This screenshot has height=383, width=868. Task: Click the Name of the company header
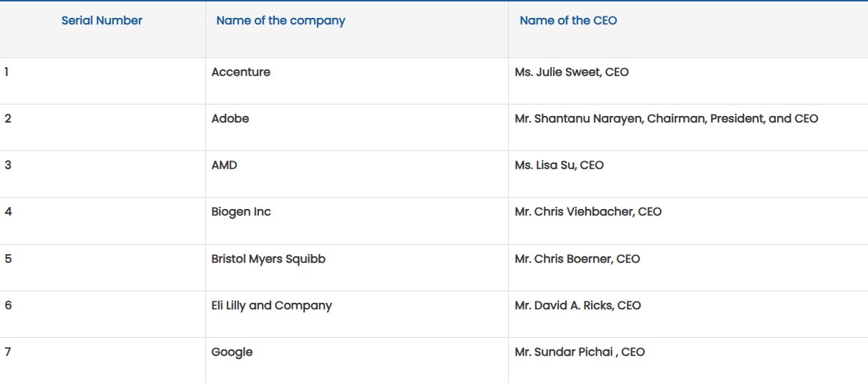[281, 21]
